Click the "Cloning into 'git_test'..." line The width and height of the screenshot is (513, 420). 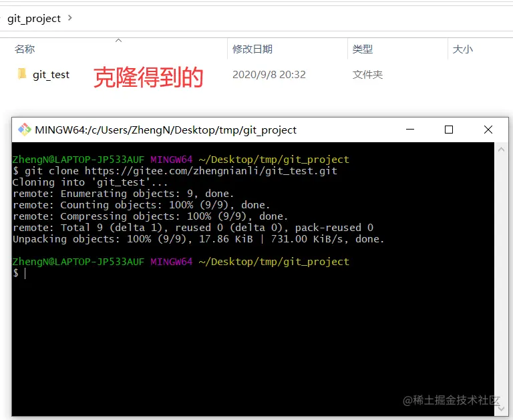(90, 182)
